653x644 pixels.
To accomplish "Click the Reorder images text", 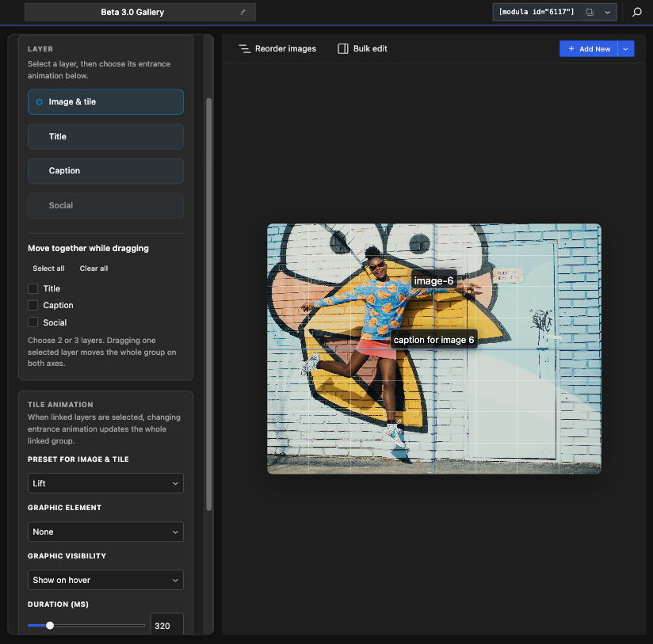I will click(285, 48).
